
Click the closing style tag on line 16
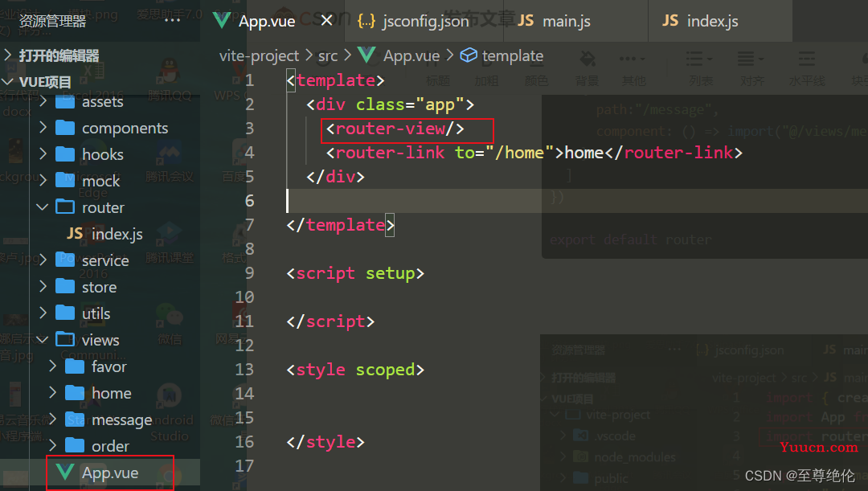point(325,442)
